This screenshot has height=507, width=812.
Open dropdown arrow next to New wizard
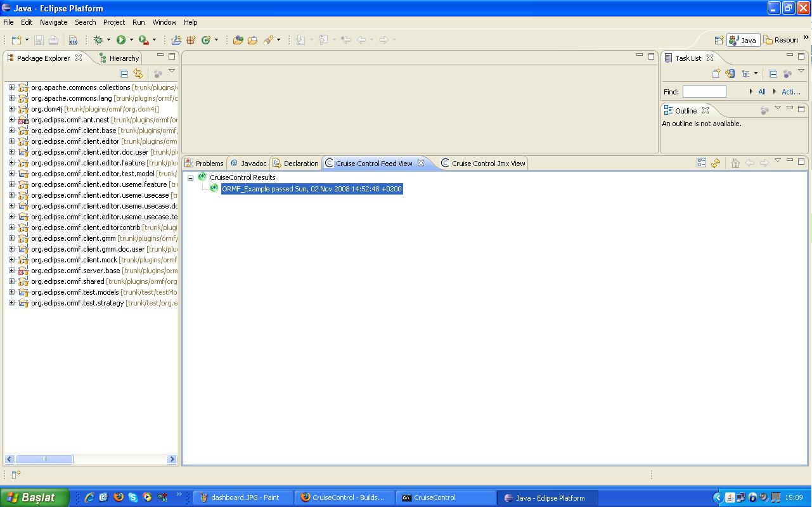click(x=27, y=40)
